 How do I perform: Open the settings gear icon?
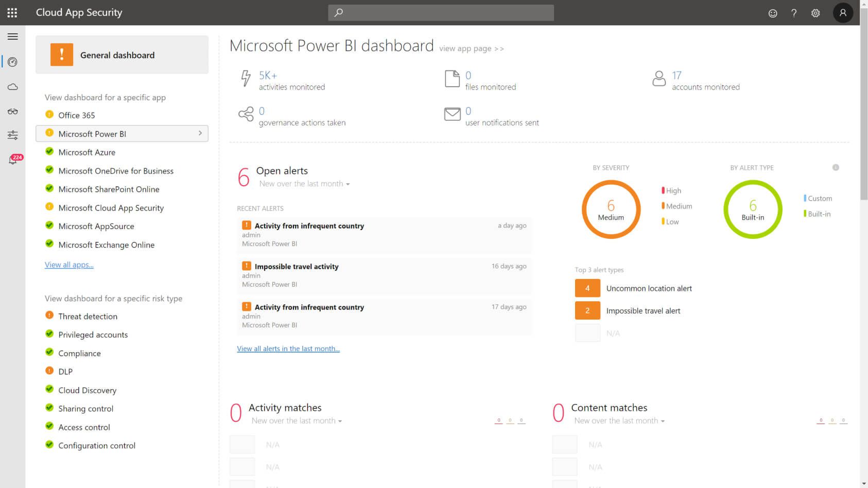815,13
